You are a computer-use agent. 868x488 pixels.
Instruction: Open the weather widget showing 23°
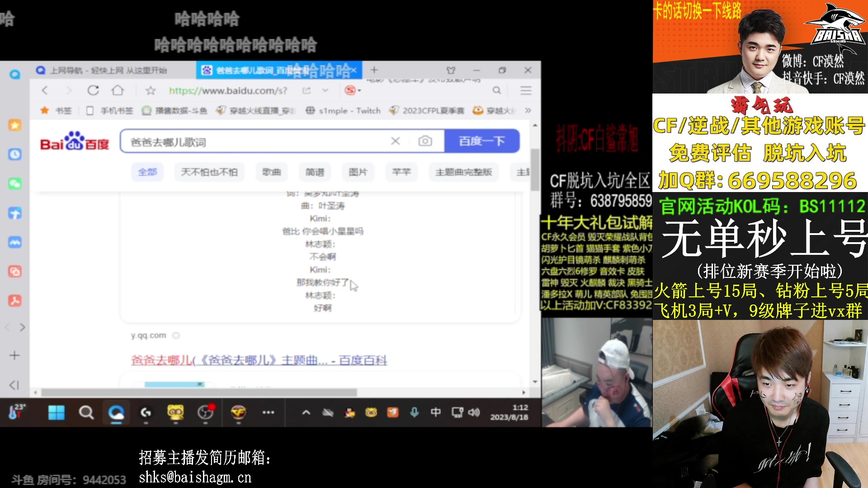click(17, 412)
